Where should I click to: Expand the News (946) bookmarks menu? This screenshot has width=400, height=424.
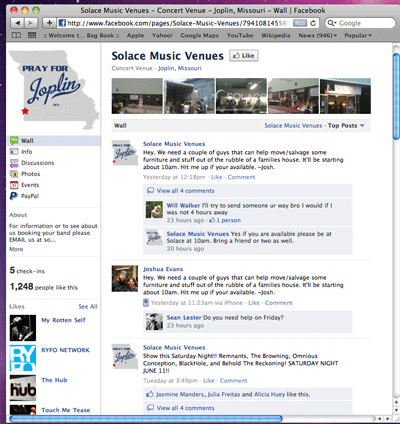318,35
